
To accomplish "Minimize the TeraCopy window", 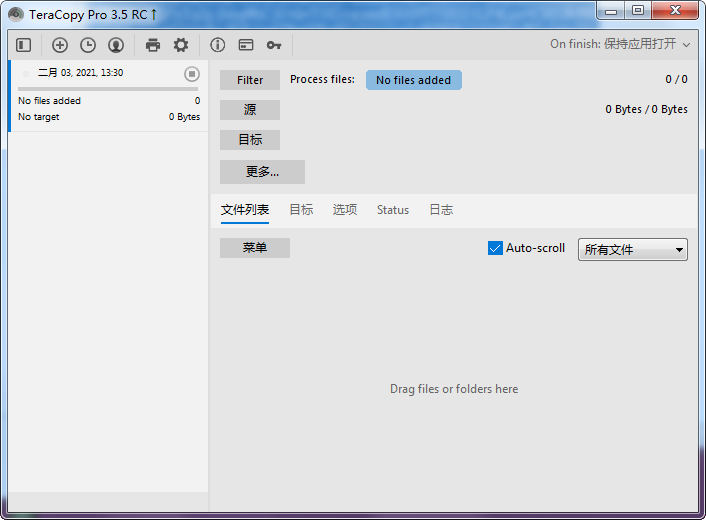I will (611, 11).
